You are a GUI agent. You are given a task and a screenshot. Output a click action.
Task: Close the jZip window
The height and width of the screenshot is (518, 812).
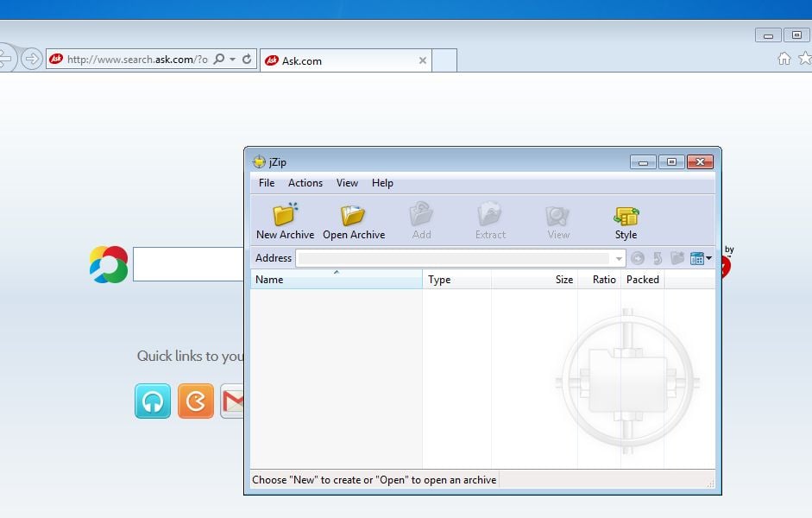click(x=700, y=162)
